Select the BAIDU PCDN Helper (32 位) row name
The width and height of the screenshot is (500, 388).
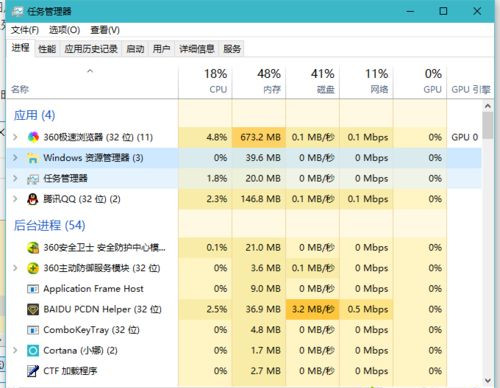pyautogui.click(x=102, y=309)
